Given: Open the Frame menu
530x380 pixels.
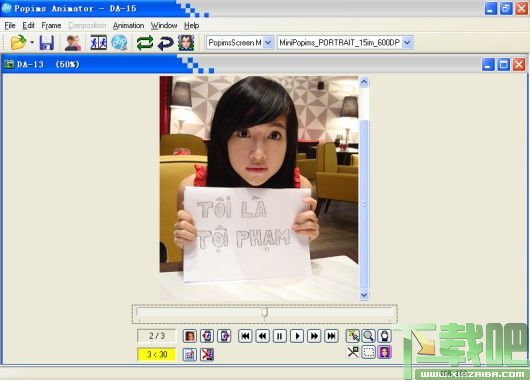Looking at the screenshot, I should [x=51, y=26].
